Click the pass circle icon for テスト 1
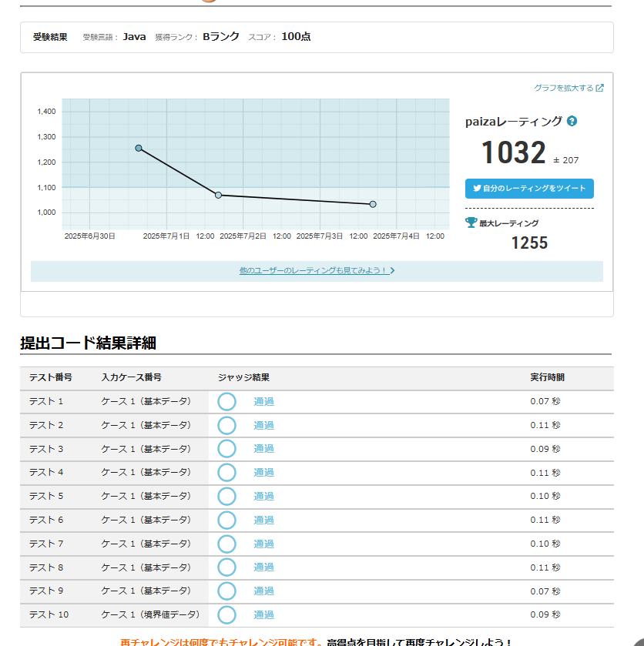Viewport: 644px width, 646px height. [226, 402]
